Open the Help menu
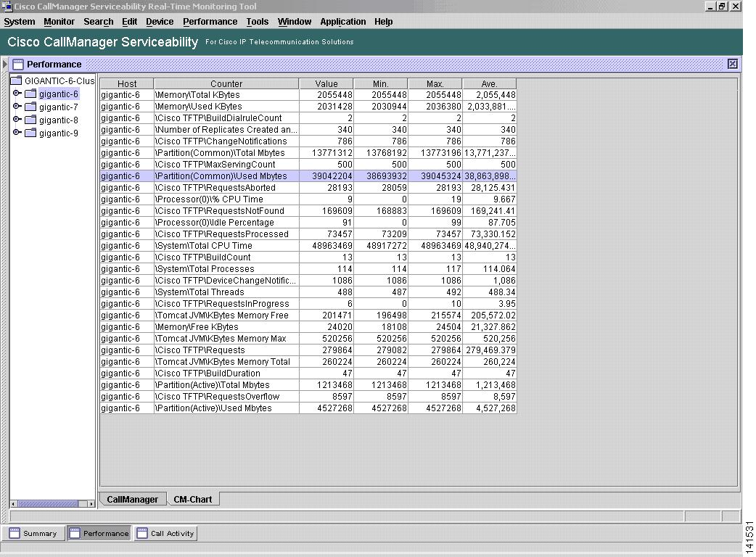This screenshot has width=756, height=557. tap(383, 22)
